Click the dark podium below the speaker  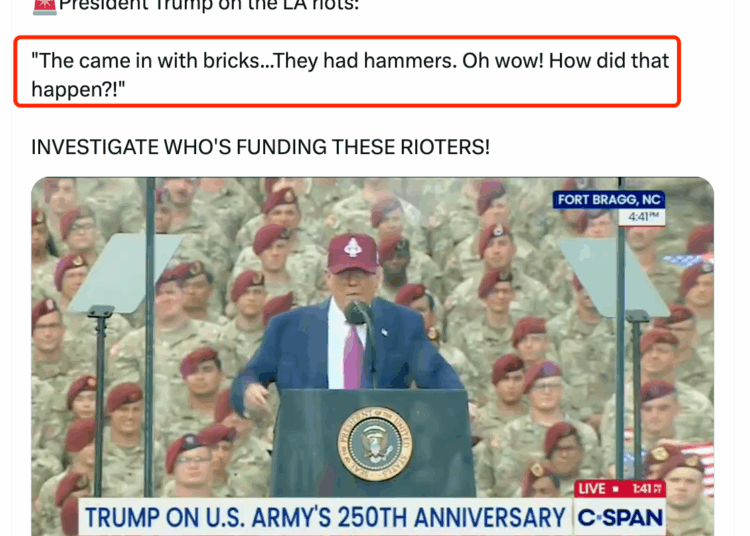[x=374, y=443]
